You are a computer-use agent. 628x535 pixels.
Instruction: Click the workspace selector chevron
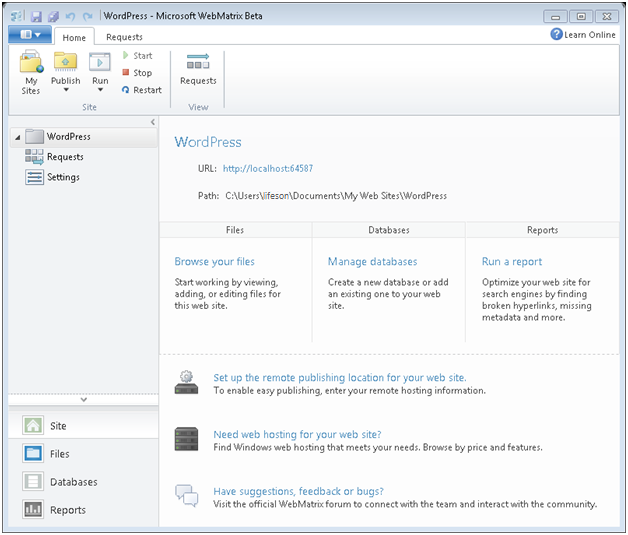pyautogui.click(x=83, y=400)
